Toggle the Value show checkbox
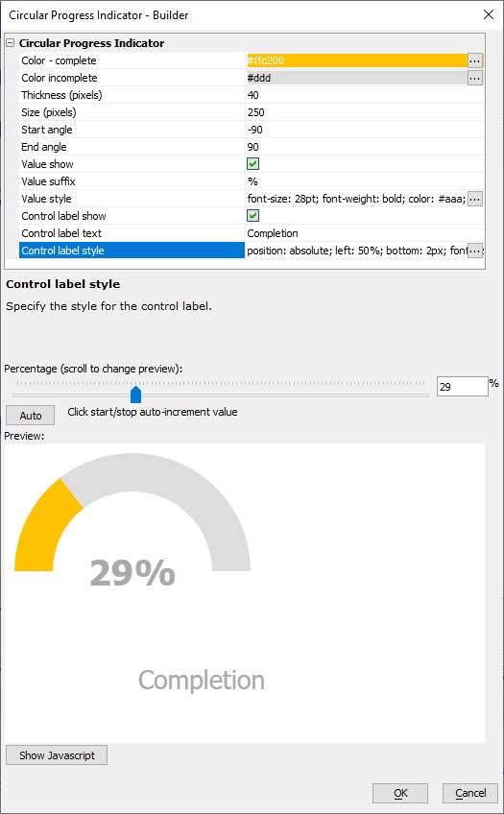This screenshot has width=504, height=814. pos(252,164)
